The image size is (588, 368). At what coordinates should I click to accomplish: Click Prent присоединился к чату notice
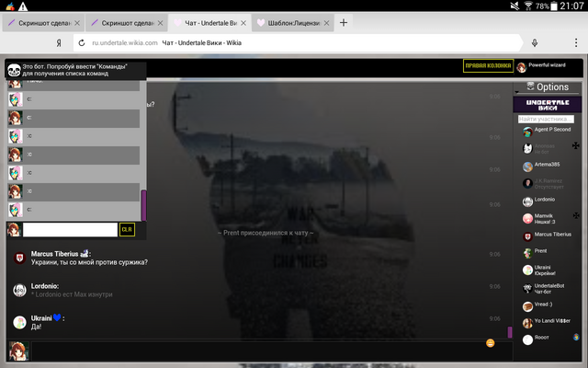click(x=266, y=233)
